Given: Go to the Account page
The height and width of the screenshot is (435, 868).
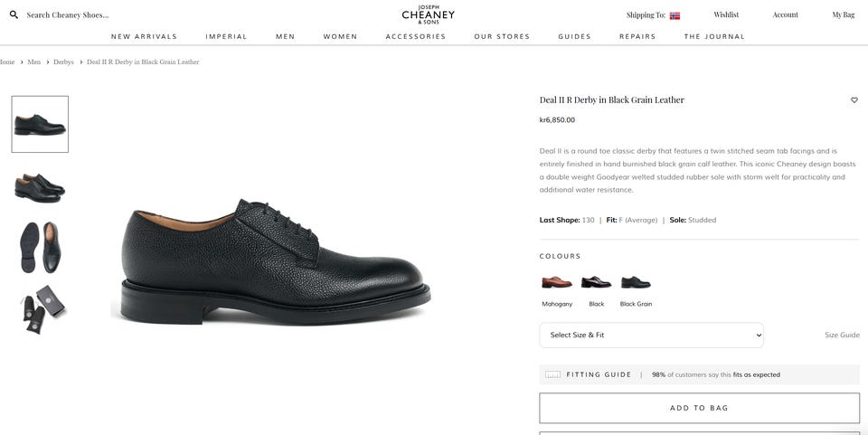Looking at the screenshot, I should [785, 15].
